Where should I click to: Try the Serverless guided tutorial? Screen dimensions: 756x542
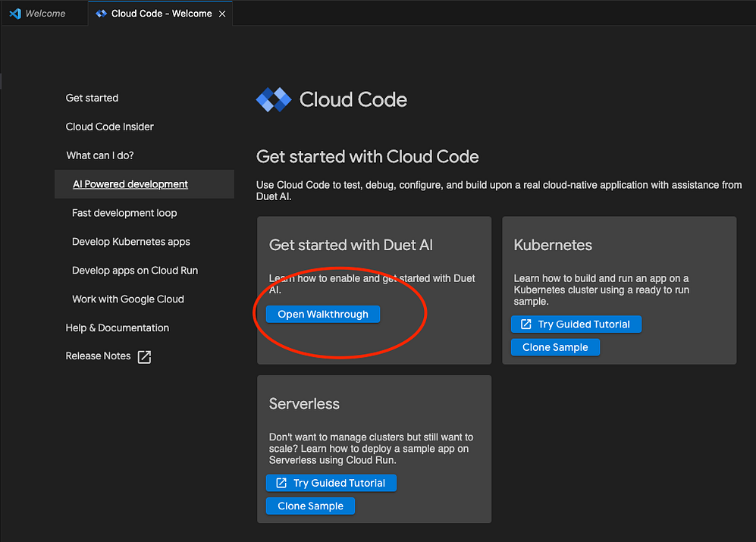click(x=331, y=483)
